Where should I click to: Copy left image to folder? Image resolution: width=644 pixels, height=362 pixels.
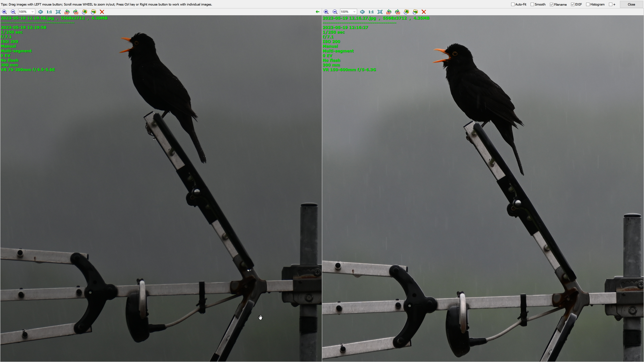[x=85, y=12]
